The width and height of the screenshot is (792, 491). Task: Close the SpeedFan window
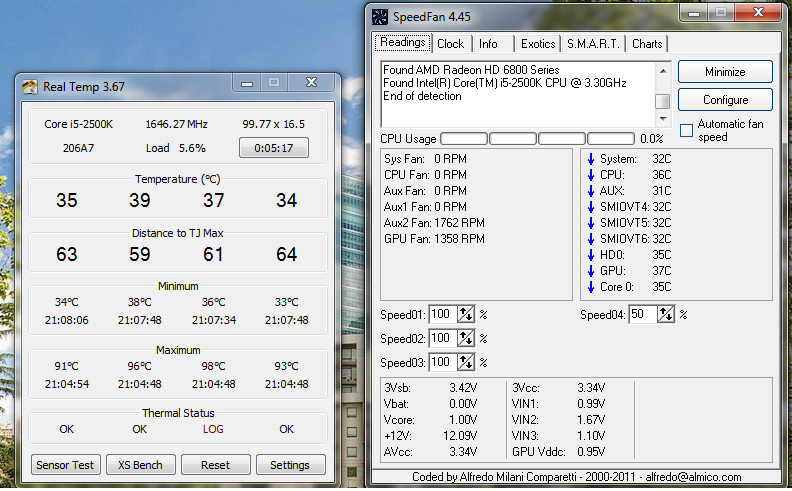click(758, 12)
